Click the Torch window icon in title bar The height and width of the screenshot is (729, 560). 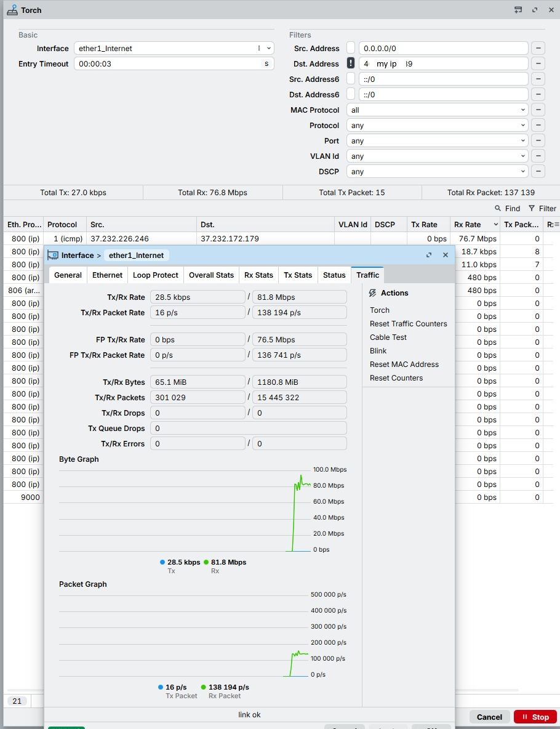pyautogui.click(x=12, y=10)
